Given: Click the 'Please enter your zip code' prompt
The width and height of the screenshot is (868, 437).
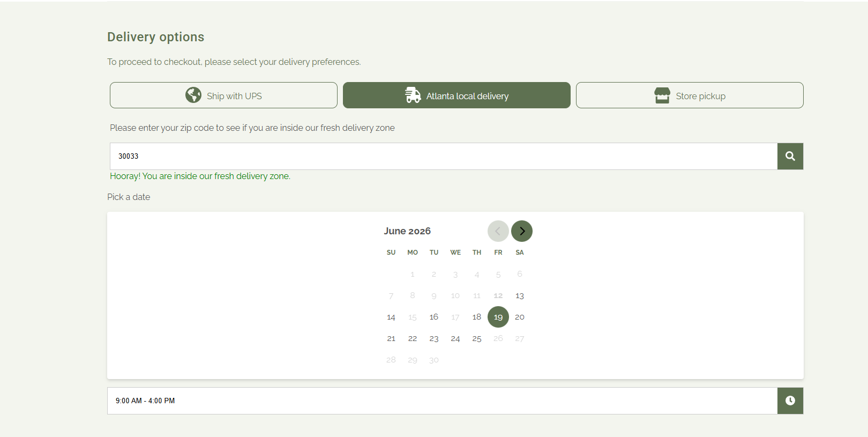Looking at the screenshot, I should click(252, 128).
